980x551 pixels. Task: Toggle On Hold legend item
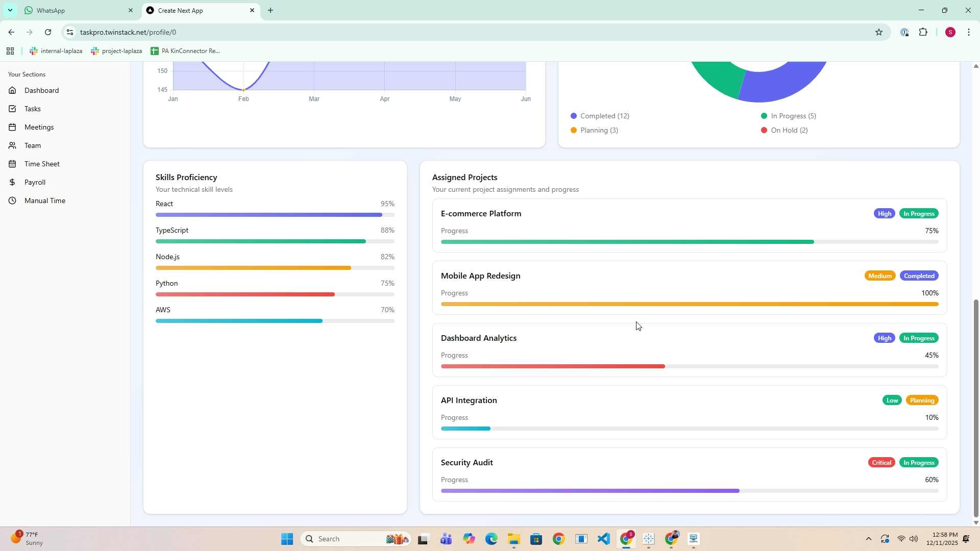pyautogui.click(x=784, y=130)
